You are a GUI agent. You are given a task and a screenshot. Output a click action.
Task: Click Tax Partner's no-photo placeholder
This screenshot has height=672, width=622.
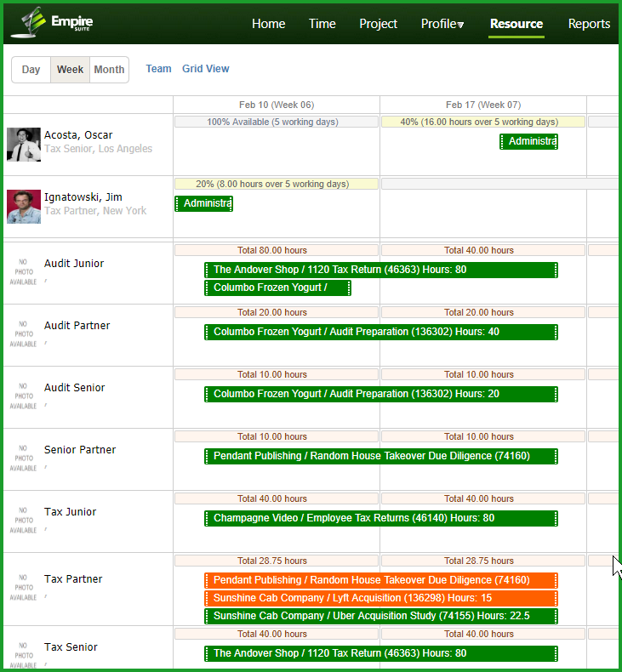click(23, 588)
